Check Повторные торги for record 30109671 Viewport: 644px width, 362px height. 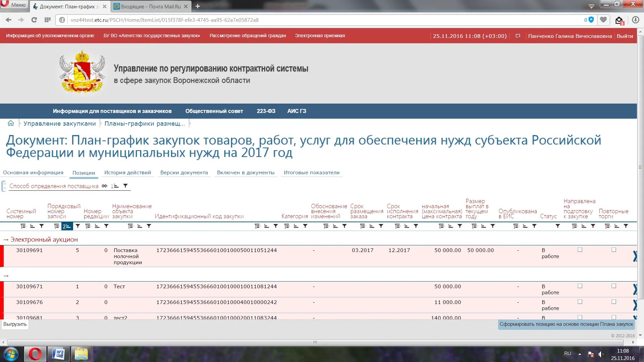[x=613, y=286]
